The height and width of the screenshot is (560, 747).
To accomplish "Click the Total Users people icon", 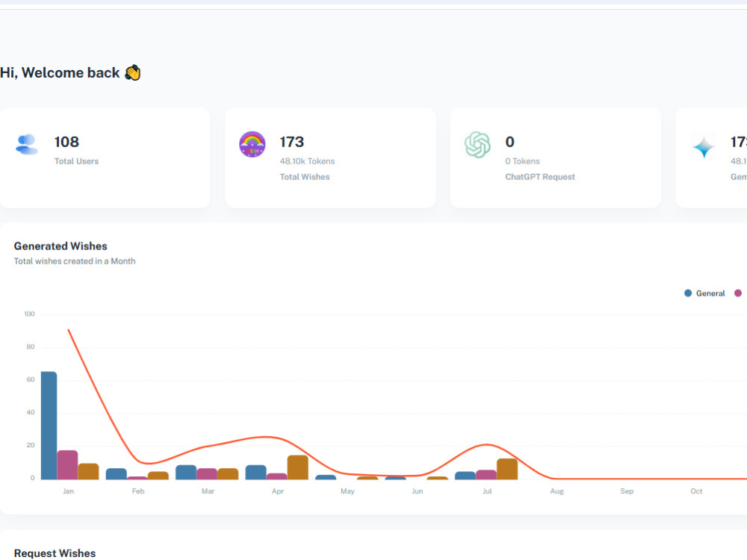I will pyautogui.click(x=27, y=145).
